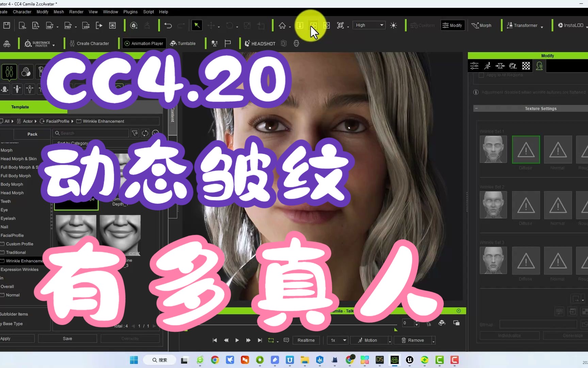Click the Save button in content panel
The height and width of the screenshot is (368, 588).
(67, 339)
